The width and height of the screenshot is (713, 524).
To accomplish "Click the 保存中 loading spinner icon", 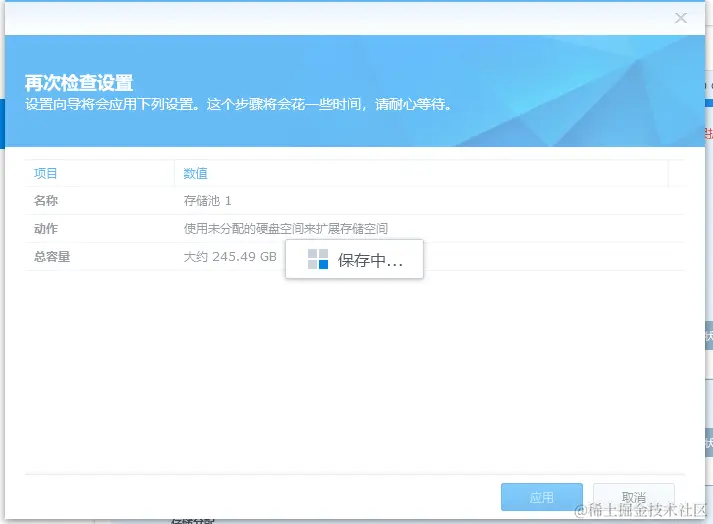I will coord(318,259).
